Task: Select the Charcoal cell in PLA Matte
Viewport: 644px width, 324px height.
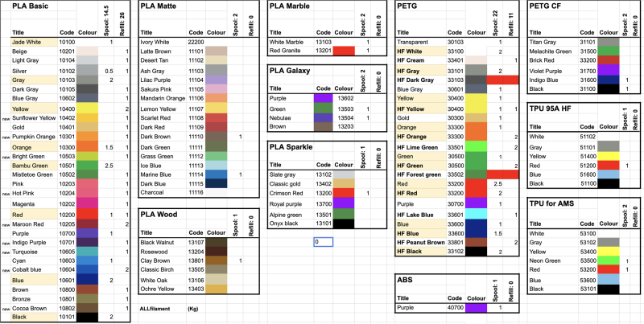Action: 163,192
